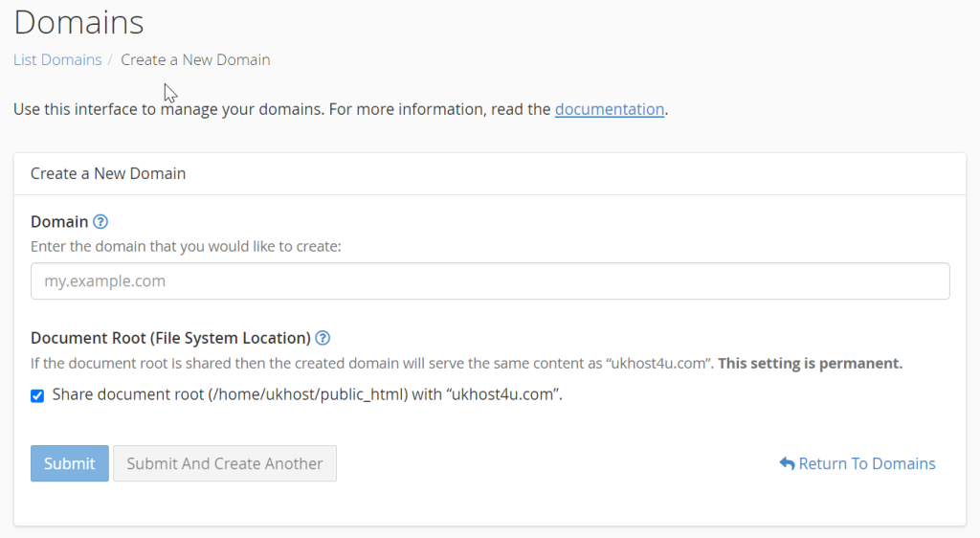980x538 pixels.
Task: Click the "Create a New Domain" panel header
Action: [108, 173]
